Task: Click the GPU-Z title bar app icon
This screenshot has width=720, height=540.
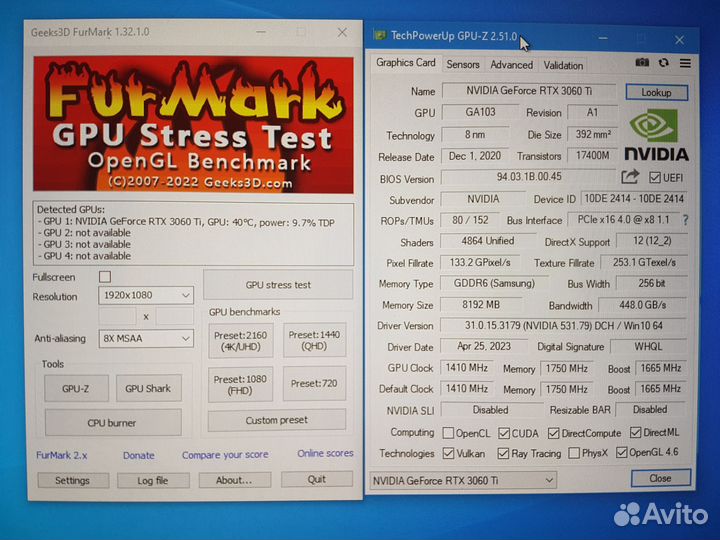Action: click(380, 37)
